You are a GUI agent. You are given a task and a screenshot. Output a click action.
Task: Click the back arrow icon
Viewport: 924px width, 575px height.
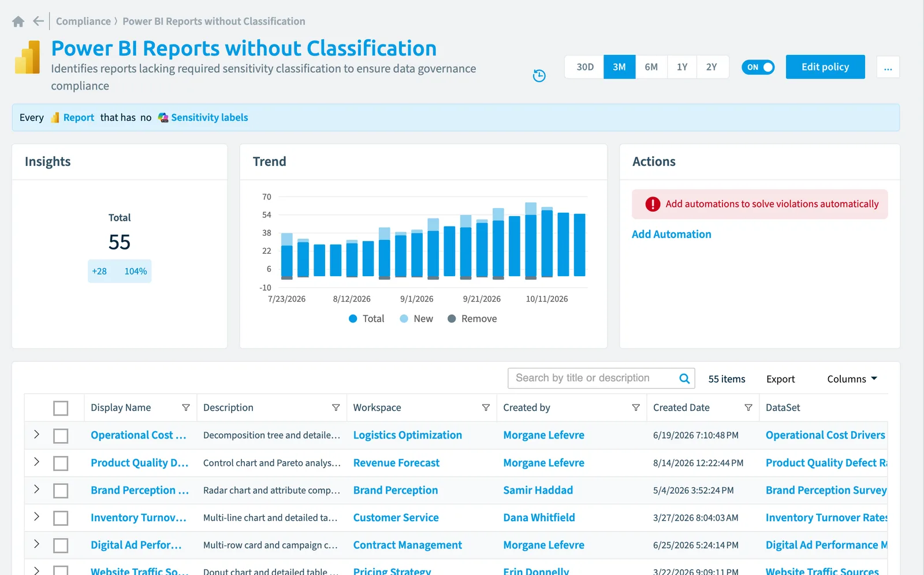(x=39, y=21)
